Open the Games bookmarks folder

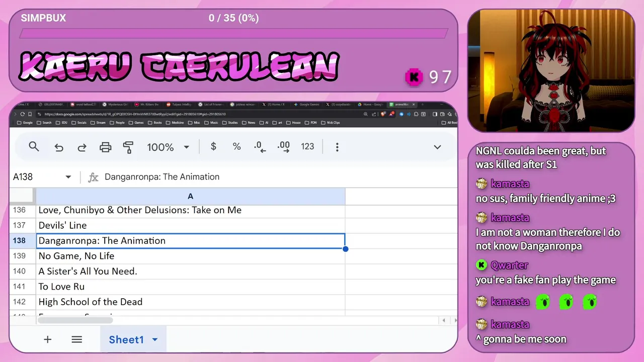(136, 123)
